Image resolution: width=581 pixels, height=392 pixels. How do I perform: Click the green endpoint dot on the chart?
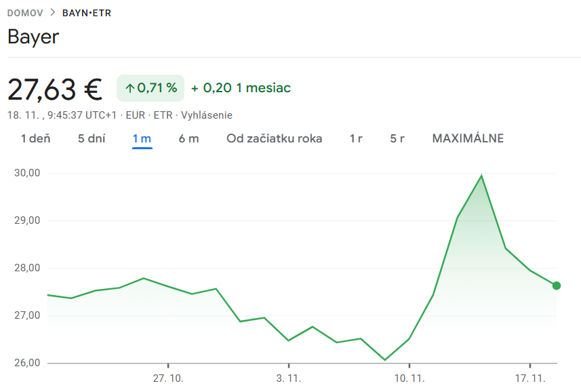(557, 286)
